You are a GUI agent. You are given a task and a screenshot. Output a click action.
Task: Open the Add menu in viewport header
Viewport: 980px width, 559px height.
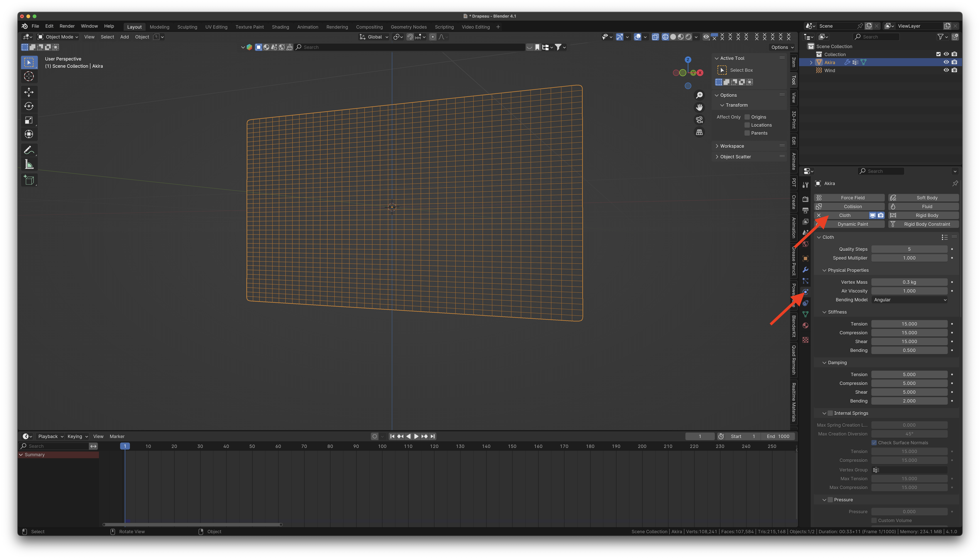(x=124, y=37)
